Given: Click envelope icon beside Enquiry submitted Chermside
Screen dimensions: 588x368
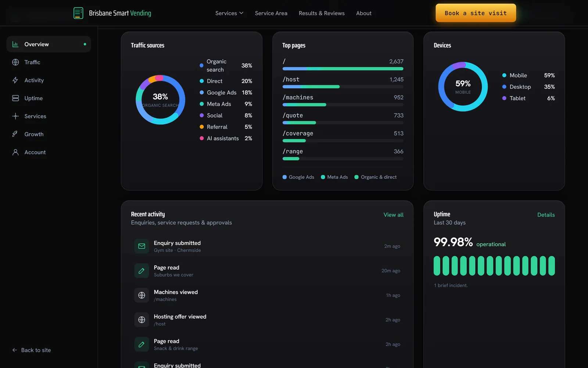Looking at the screenshot, I should 141,246.
